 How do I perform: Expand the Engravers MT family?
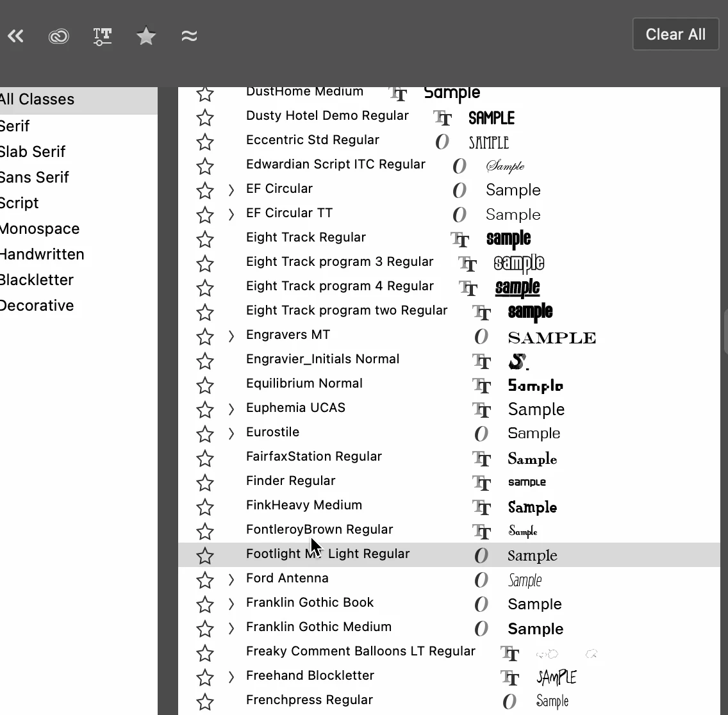[x=231, y=336]
